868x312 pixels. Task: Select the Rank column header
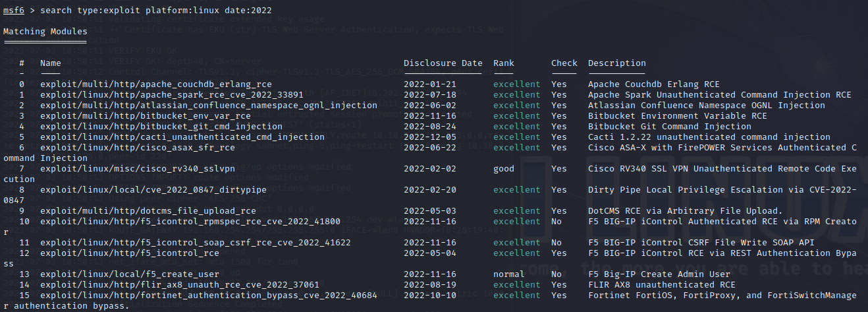pos(504,63)
